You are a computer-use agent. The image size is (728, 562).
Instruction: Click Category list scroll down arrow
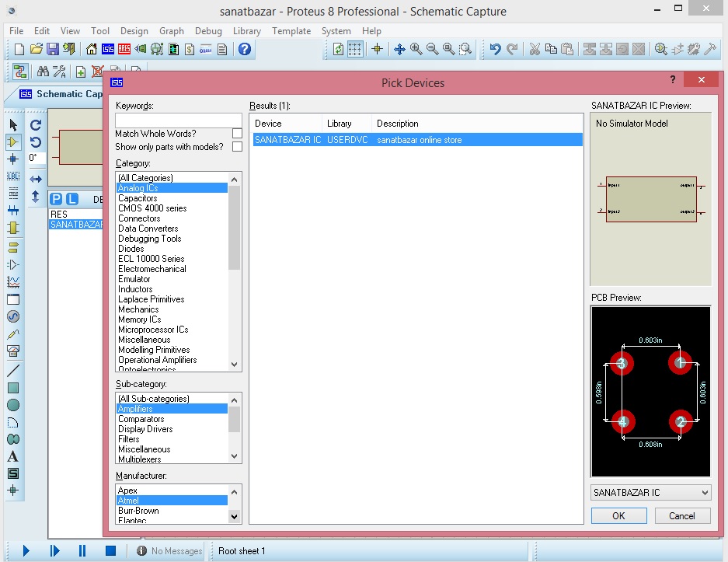point(235,365)
